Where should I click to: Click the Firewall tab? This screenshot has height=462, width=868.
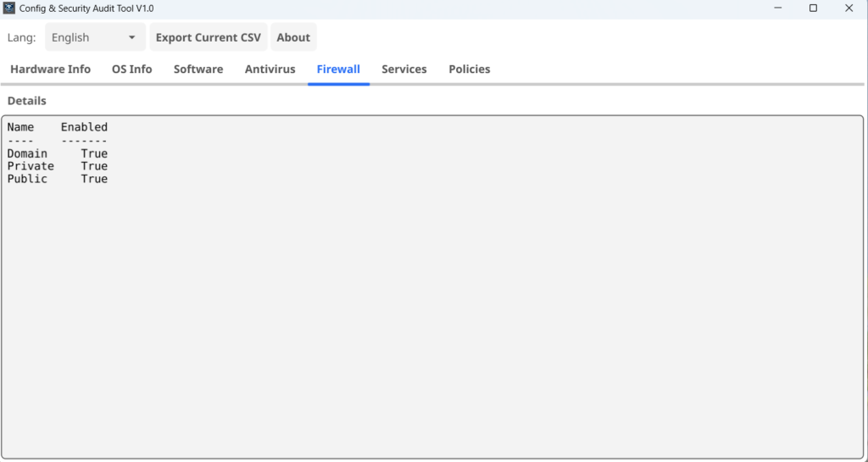(338, 70)
